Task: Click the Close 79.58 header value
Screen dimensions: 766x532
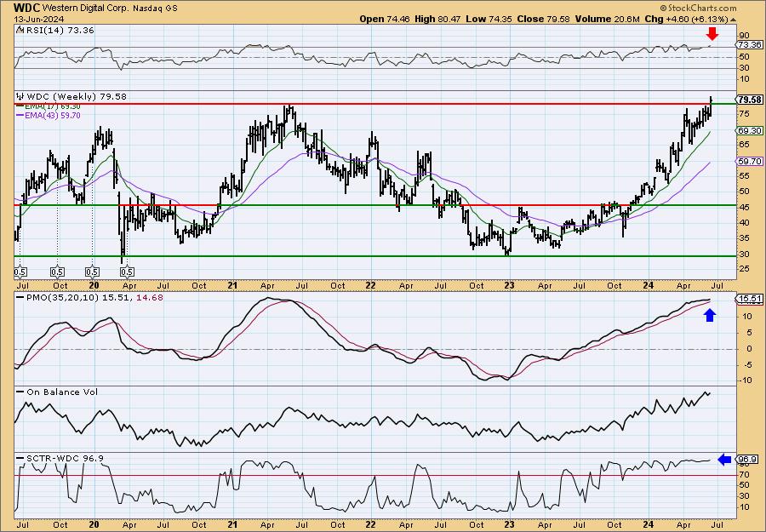Action: point(543,19)
